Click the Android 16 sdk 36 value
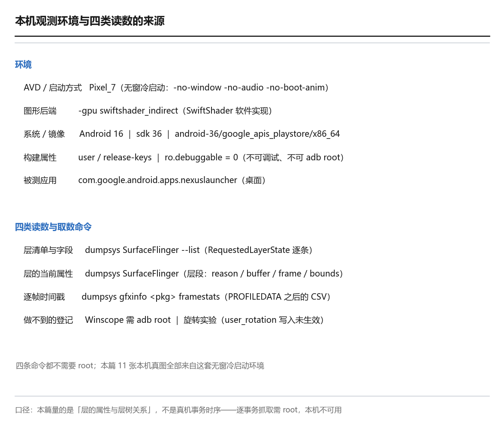Screen dimensions: 504x427 coord(210,134)
